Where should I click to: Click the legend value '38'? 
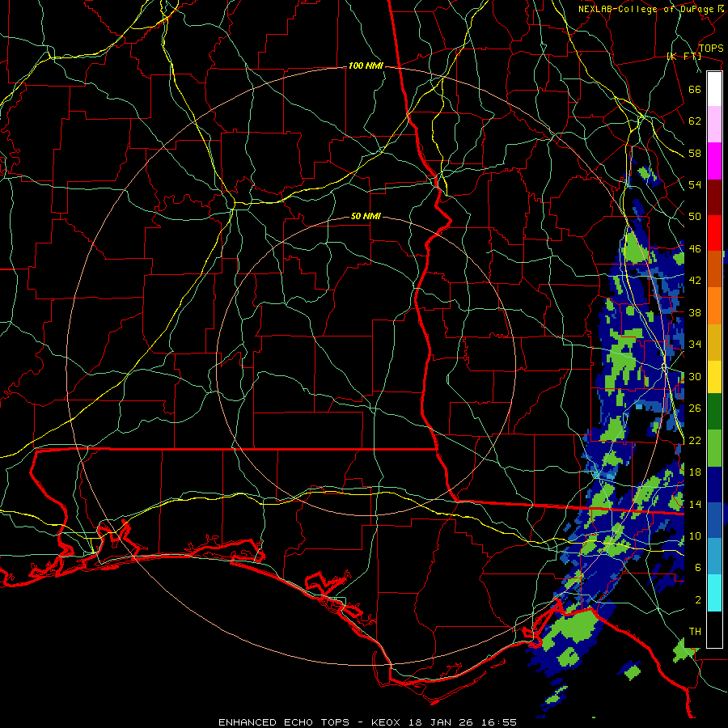tap(695, 312)
